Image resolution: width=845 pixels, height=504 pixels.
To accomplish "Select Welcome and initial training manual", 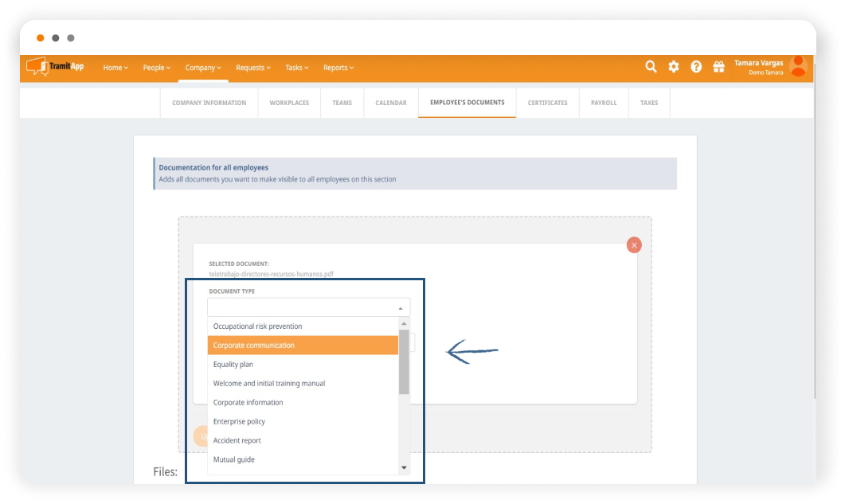I will (x=303, y=384).
